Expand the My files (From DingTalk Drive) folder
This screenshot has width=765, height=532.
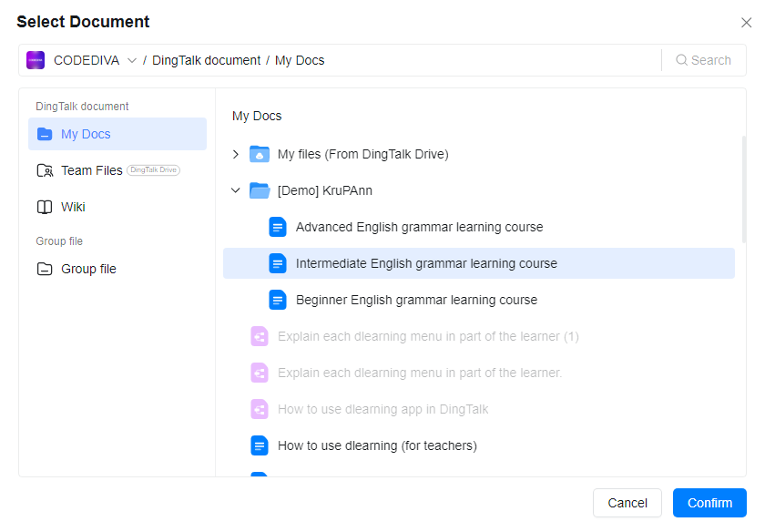point(236,154)
